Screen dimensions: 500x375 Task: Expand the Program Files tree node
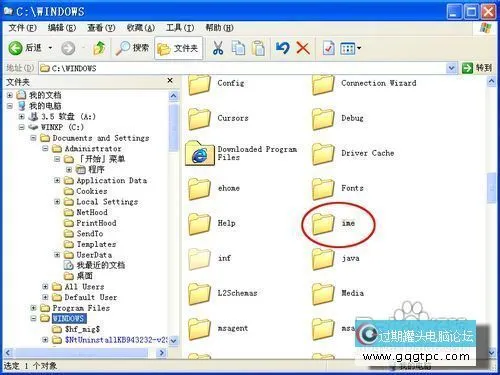[33, 308]
